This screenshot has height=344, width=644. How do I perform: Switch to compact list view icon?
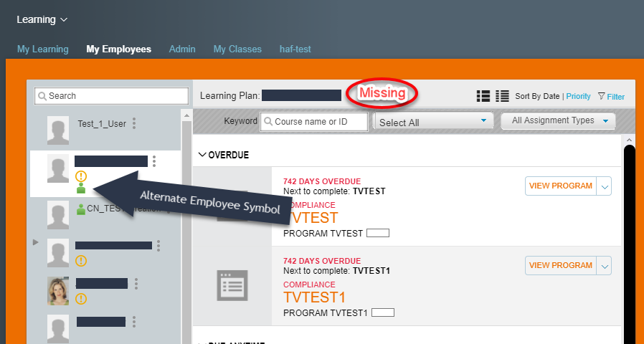click(502, 96)
